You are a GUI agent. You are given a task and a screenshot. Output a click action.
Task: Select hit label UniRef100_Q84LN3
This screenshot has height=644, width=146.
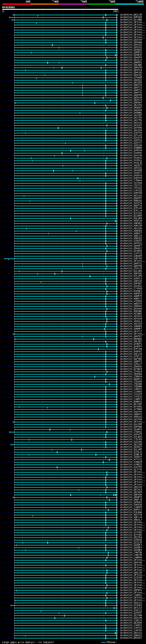[x=131, y=72]
